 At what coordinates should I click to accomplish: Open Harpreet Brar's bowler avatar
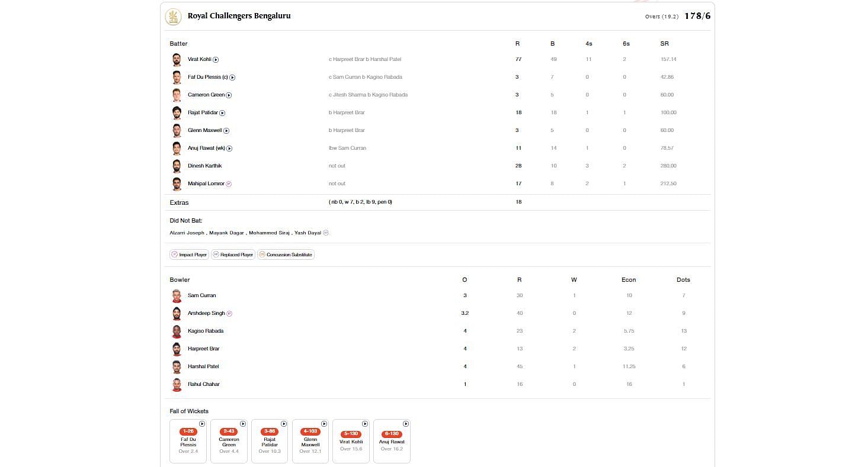(x=177, y=349)
